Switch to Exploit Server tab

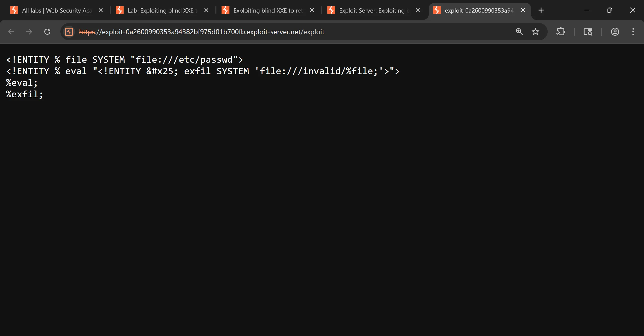(x=374, y=10)
